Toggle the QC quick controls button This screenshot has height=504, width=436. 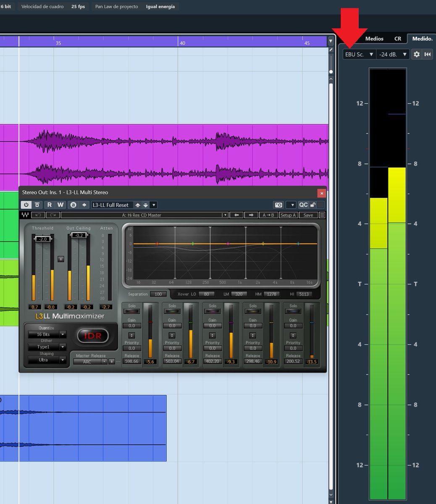pos(303,205)
